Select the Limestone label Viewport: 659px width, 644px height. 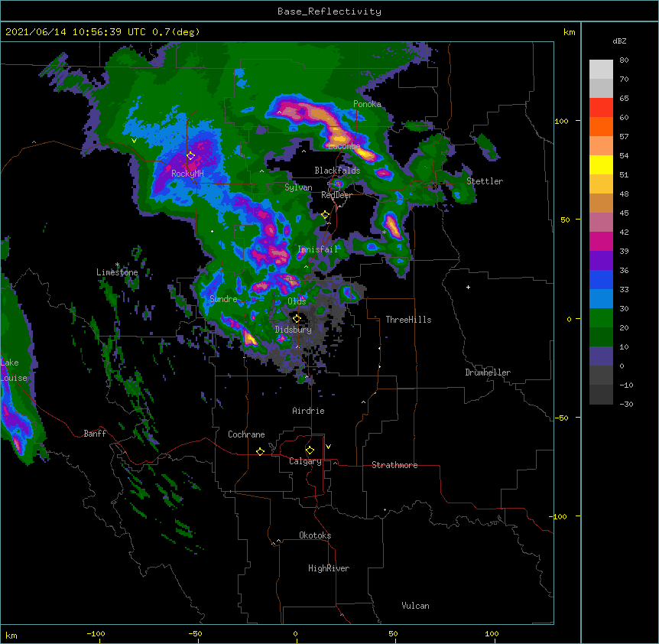(x=117, y=272)
